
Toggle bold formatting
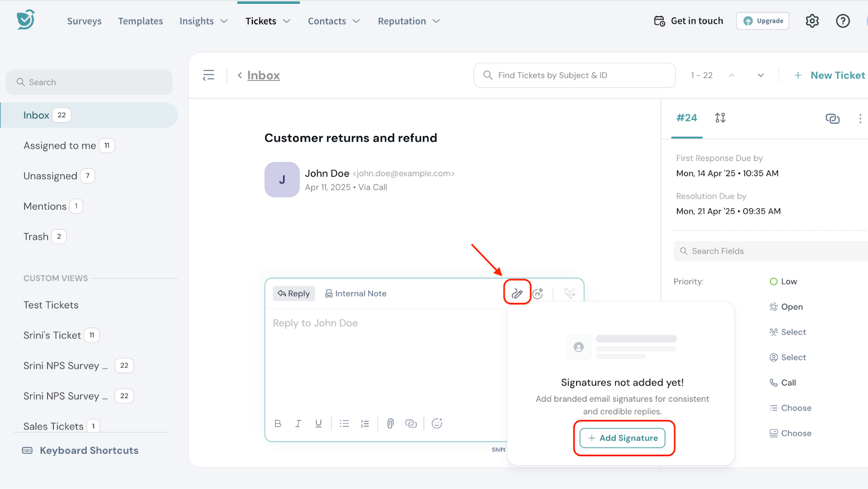278,423
